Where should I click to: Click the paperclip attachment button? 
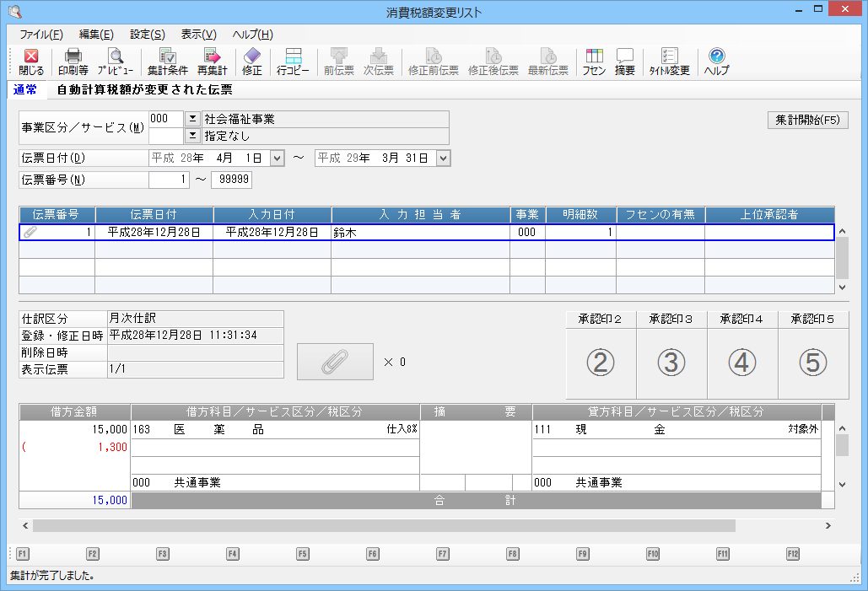(335, 362)
